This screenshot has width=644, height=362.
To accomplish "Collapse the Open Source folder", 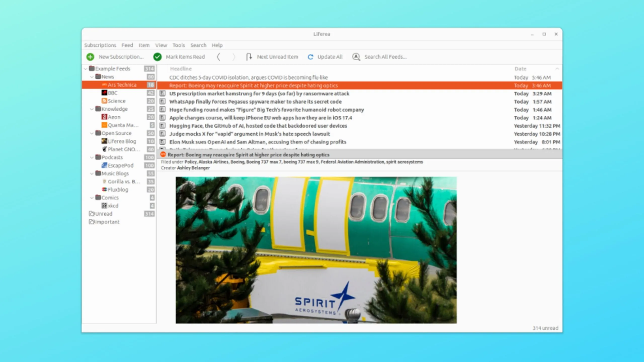I will 92,133.
